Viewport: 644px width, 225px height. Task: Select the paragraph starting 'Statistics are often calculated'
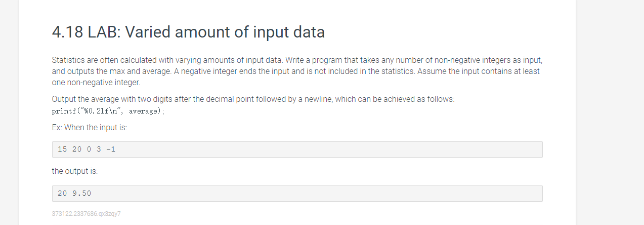click(x=297, y=71)
